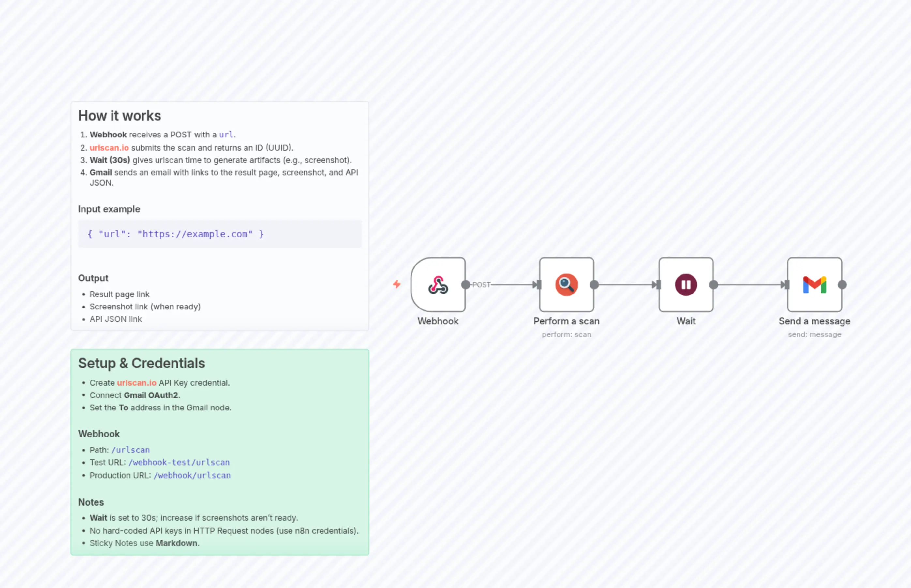Open the Gmail Send a message node
The width and height of the screenshot is (911, 588).
pyautogui.click(x=814, y=284)
